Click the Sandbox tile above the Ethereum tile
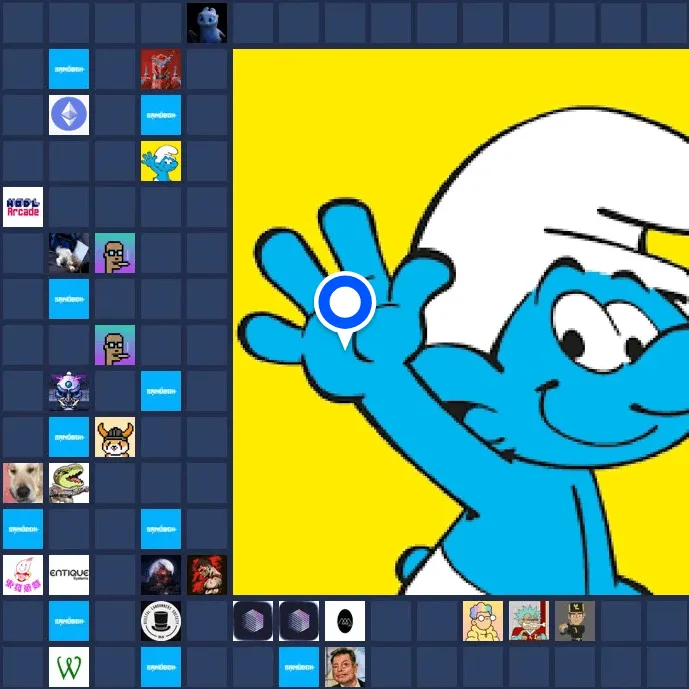 pos(69,69)
